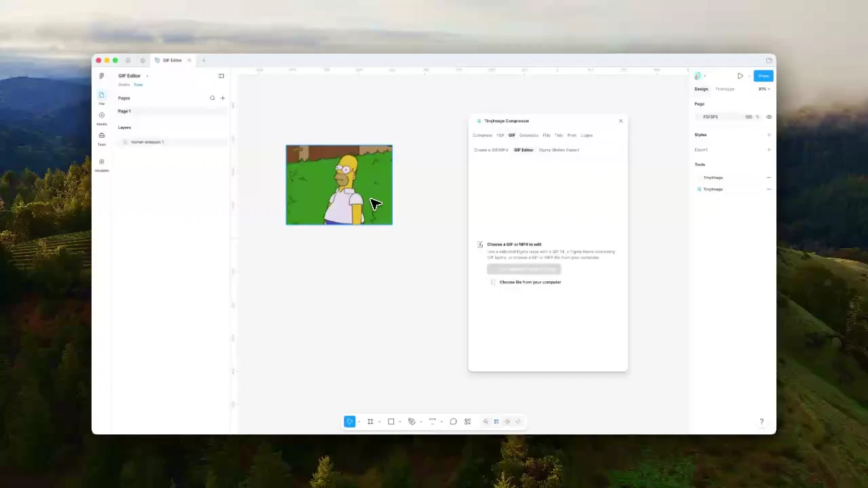Search pages with magnifier icon

click(x=212, y=98)
